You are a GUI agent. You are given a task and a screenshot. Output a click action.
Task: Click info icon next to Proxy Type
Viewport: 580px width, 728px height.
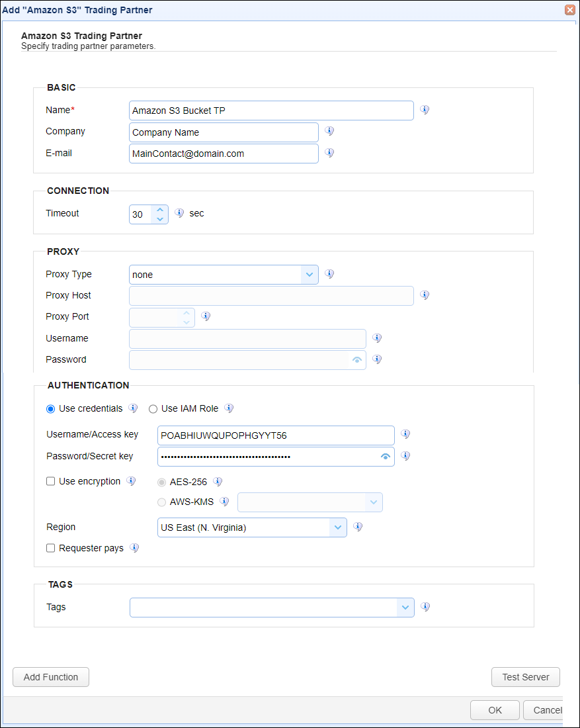(x=329, y=274)
